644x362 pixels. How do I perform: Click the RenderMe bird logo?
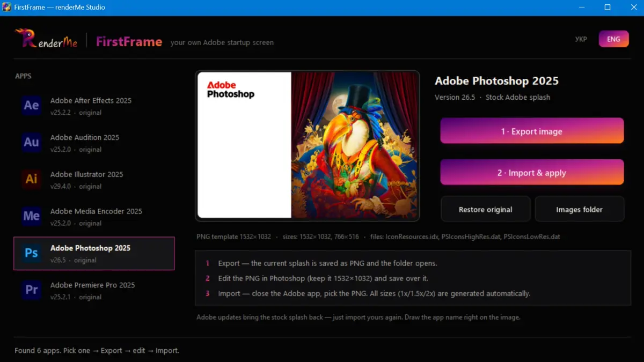(x=46, y=39)
